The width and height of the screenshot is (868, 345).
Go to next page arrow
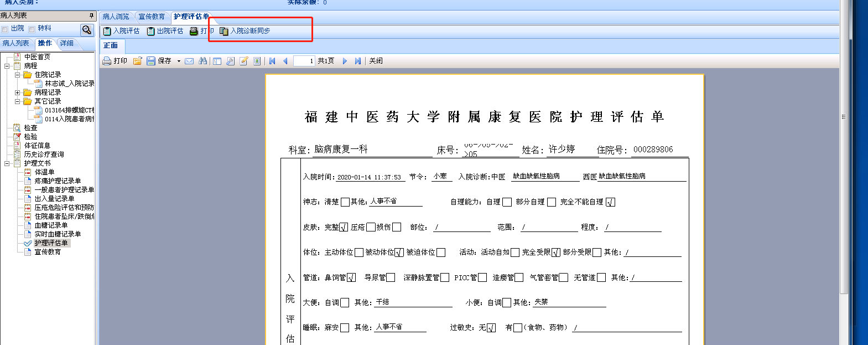point(345,61)
